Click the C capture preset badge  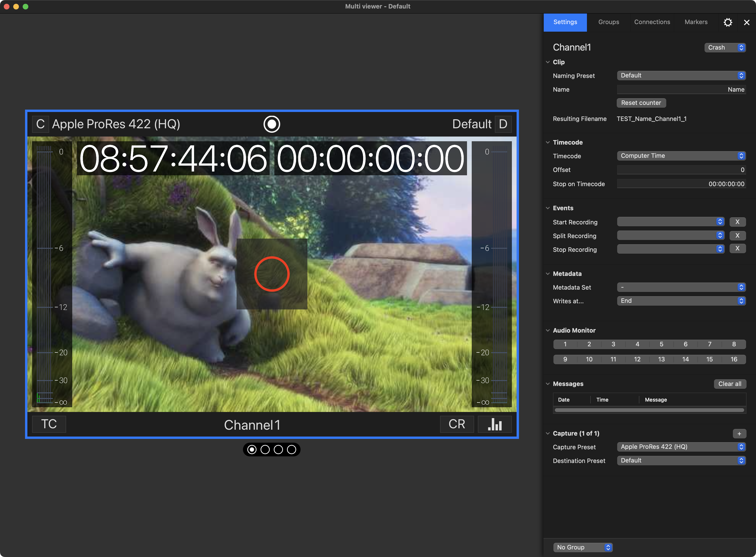tap(40, 124)
